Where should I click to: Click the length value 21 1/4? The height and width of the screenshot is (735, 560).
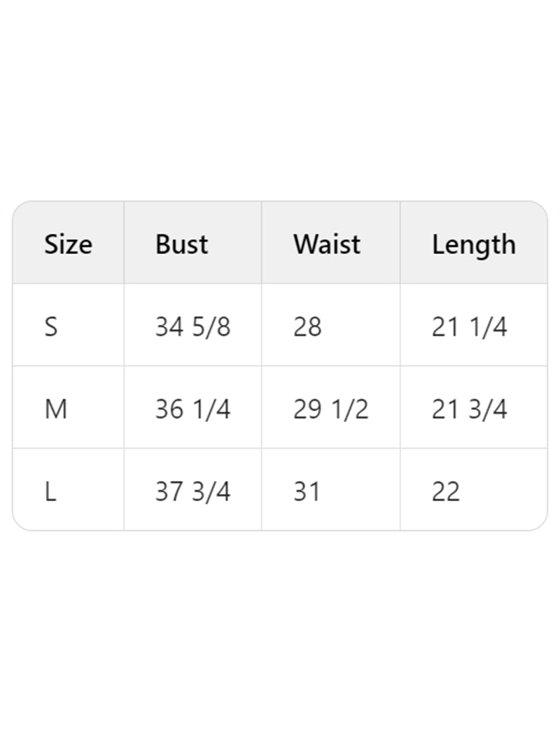[469, 327]
